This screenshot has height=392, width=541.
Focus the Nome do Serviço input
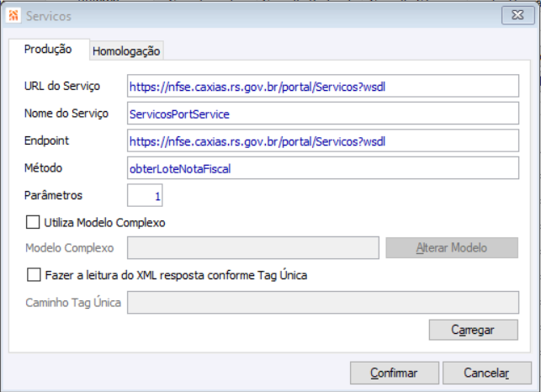[x=322, y=113]
